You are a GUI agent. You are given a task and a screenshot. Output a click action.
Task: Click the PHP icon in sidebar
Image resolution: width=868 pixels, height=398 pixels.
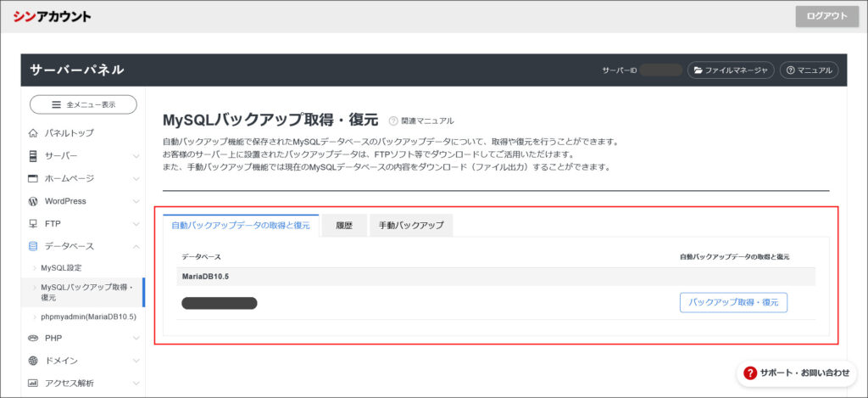click(33, 338)
